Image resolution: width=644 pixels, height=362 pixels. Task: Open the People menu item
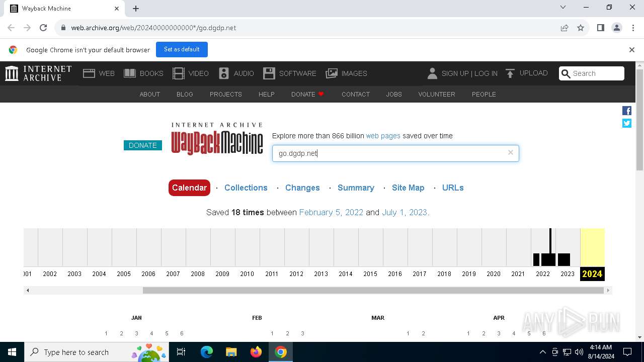pos(484,94)
